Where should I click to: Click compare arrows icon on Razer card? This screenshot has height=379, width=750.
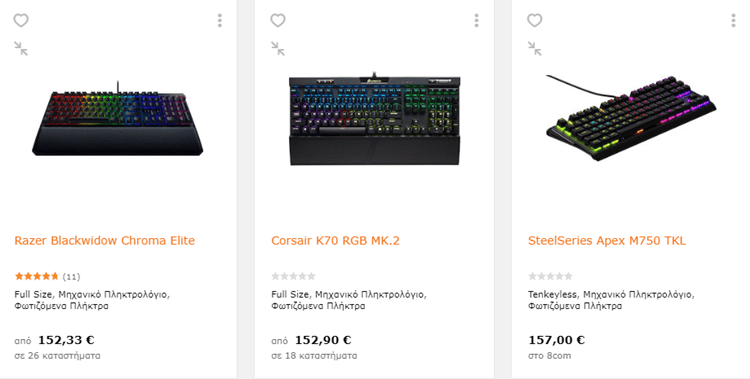point(21,48)
